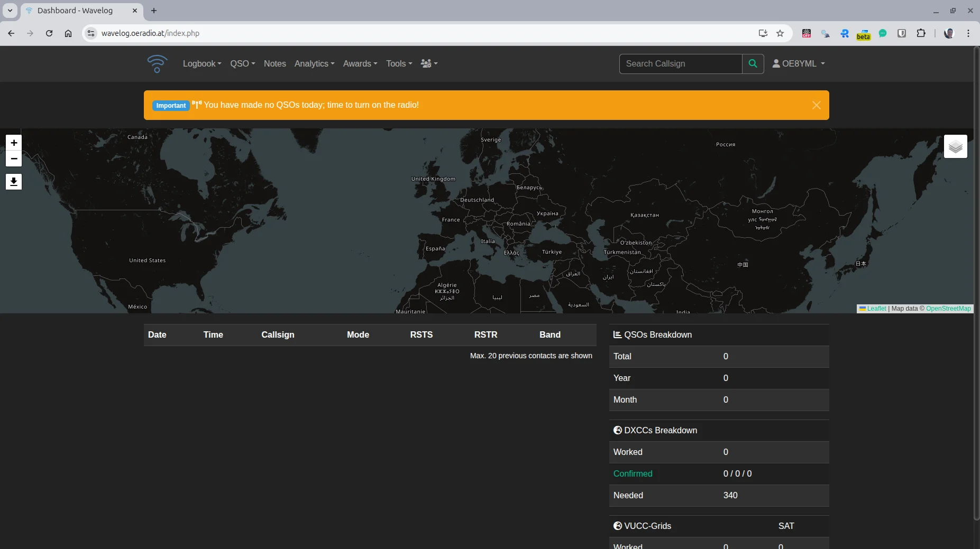The width and height of the screenshot is (980, 549).
Task: Open the Analytics menu
Action: pyautogui.click(x=314, y=63)
